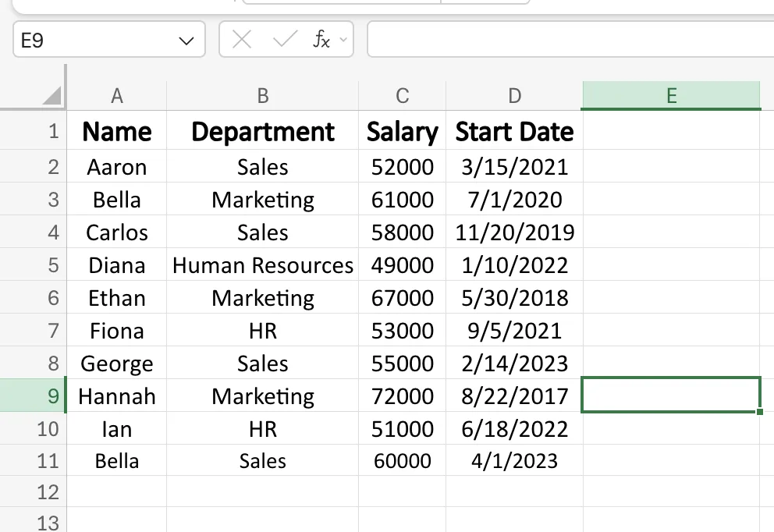774x532 pixels.
Task: Select row 6 header
Action: coord(33,297)
